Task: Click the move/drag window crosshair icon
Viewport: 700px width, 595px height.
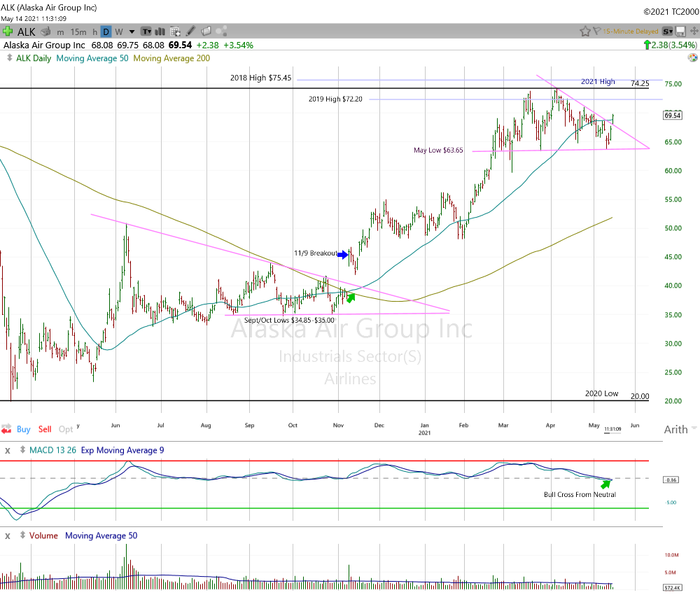Action: click(694, 31)
